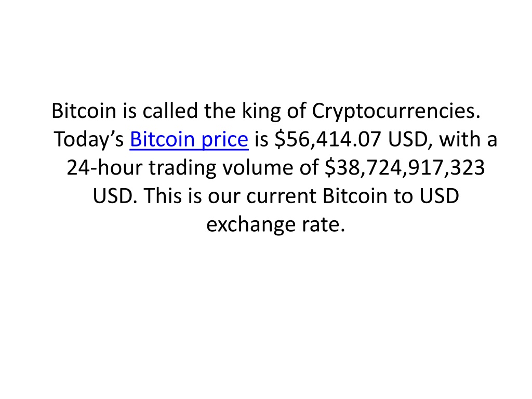Click the word This in fourth line
This screenshot has height=399, width=532.
(163, 196)
